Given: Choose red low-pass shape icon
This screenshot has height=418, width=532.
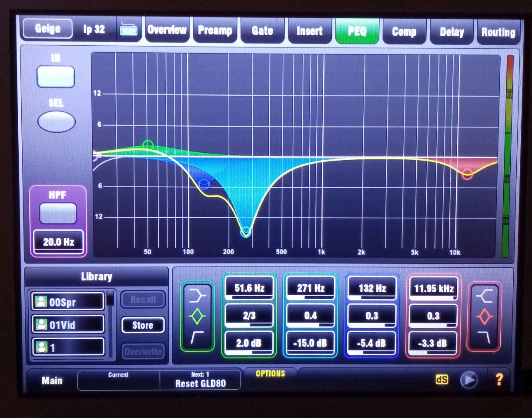Looking at the screenshot, I should [x=484, y=337].
